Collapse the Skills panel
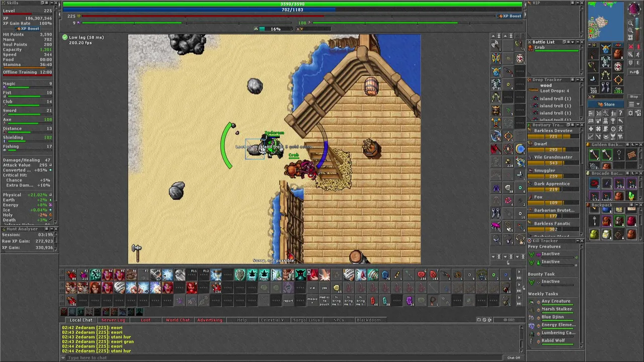644x362 pixels. tap(52, 3)
